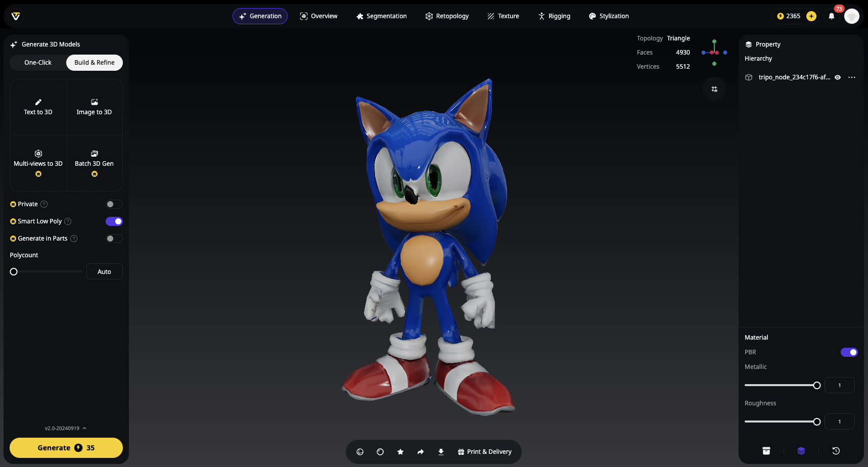Open the history clock icon

[836, 451]
